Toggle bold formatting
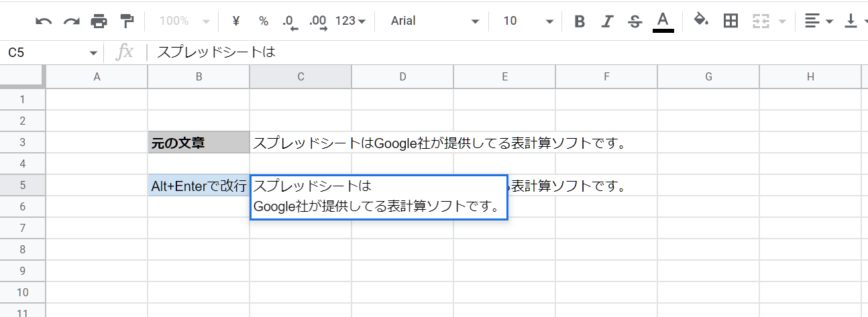 (x=580, y=21)
